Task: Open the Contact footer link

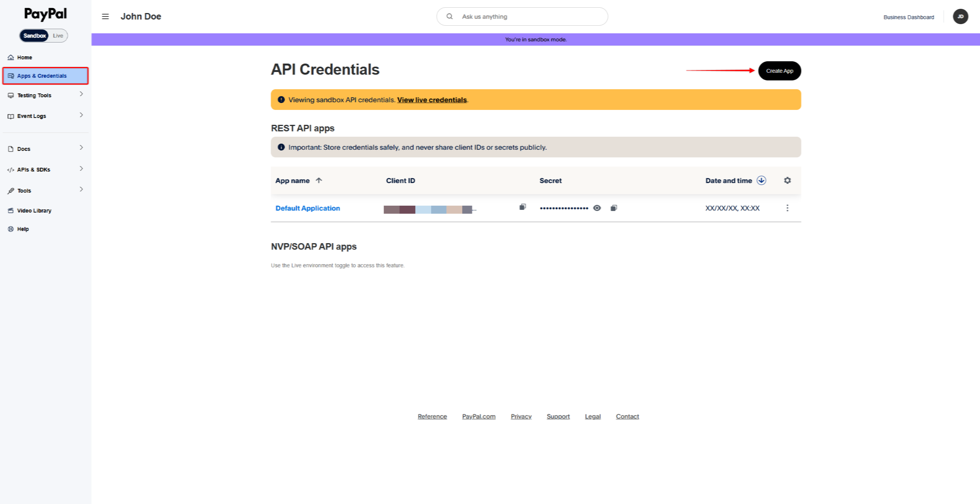Action: coord(627,417)
